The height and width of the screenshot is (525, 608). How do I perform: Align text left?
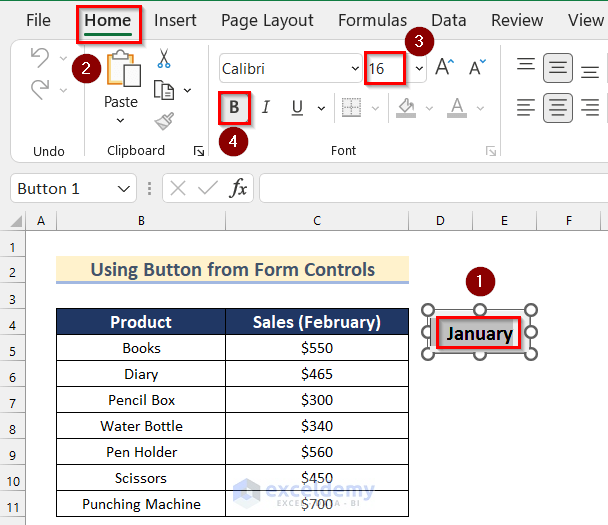tap(526, 107)
